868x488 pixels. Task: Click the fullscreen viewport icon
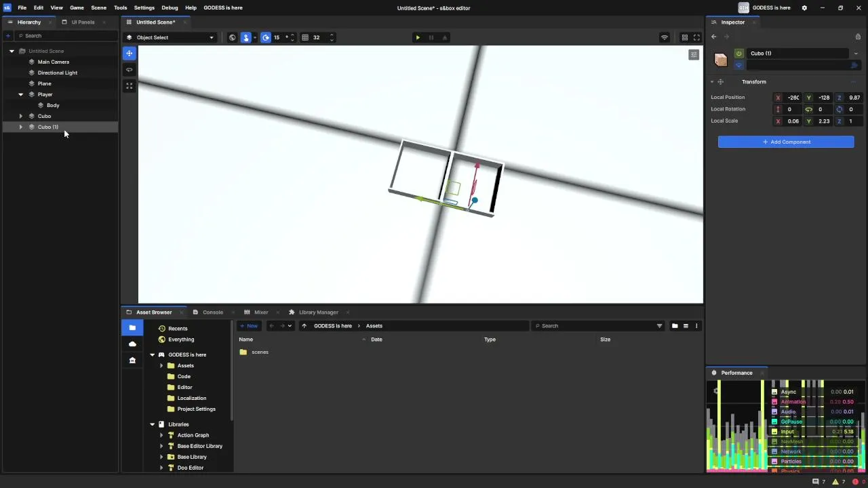tap(696, 37)
